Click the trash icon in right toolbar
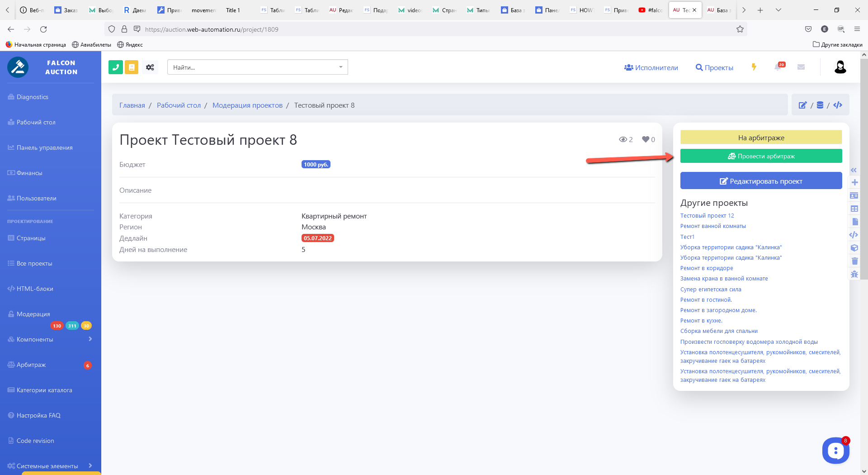This screenshot has height=475, width=868. [x=854, y=261]
